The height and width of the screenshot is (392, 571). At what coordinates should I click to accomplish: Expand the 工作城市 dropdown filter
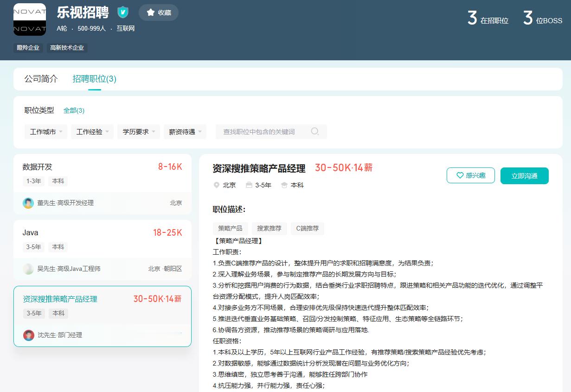click(x=46, y=132)
